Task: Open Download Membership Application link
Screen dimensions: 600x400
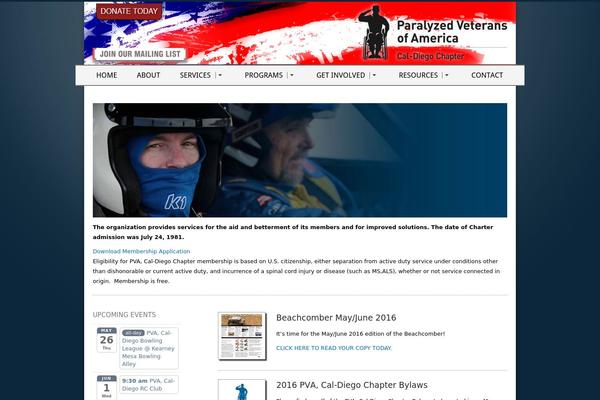Action: 141,251
